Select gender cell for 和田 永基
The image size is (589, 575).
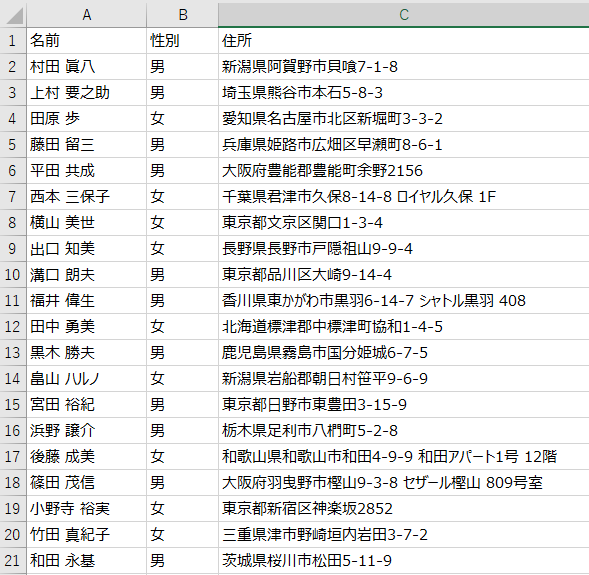coord(183,560)
